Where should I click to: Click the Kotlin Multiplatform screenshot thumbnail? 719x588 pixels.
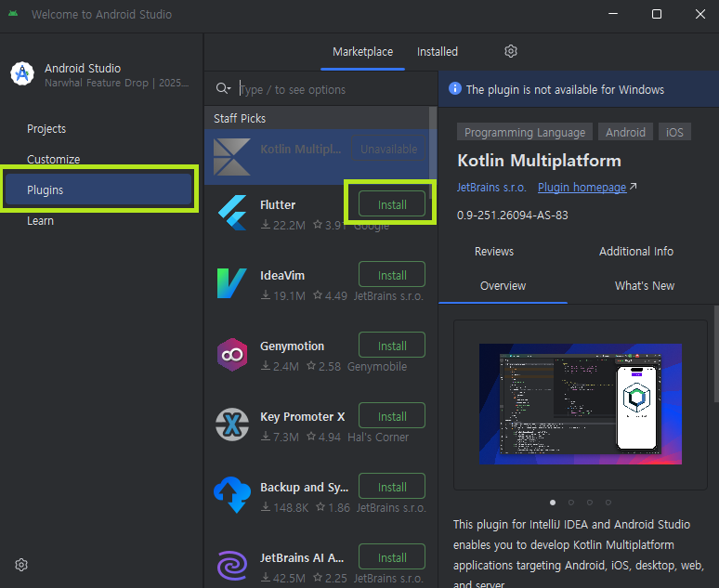coord(581,404)
